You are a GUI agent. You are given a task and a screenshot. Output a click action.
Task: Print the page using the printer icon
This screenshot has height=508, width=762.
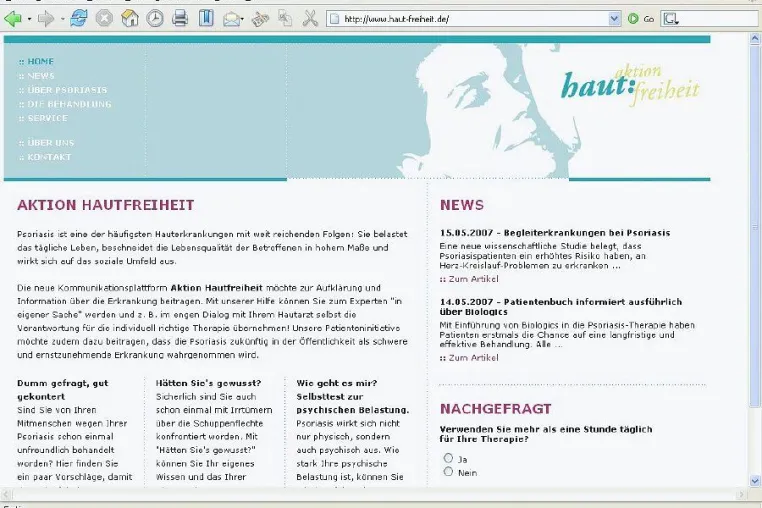(x=180, y=18)
